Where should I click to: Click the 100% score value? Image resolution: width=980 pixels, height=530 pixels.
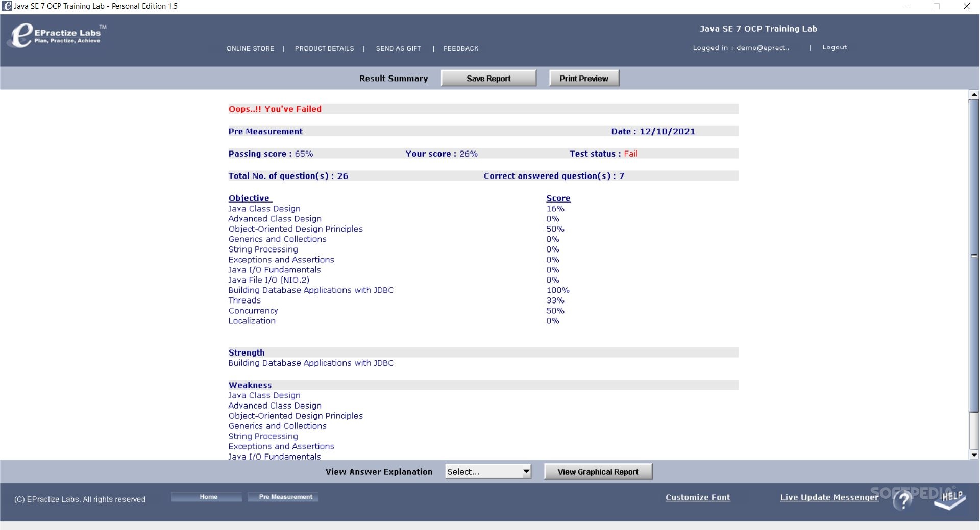(558, 290)
